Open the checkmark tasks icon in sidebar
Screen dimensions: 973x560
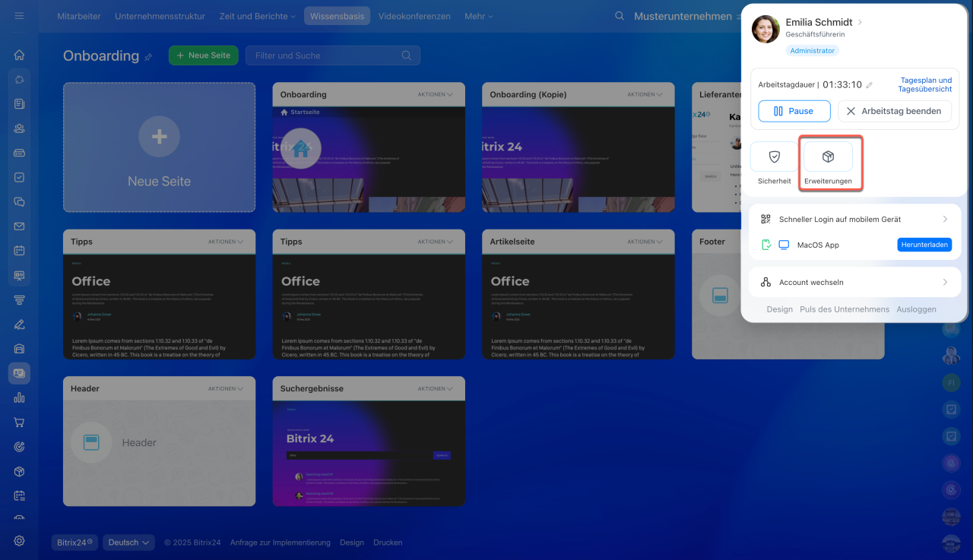pyautogui.click(x=19, y=177)
